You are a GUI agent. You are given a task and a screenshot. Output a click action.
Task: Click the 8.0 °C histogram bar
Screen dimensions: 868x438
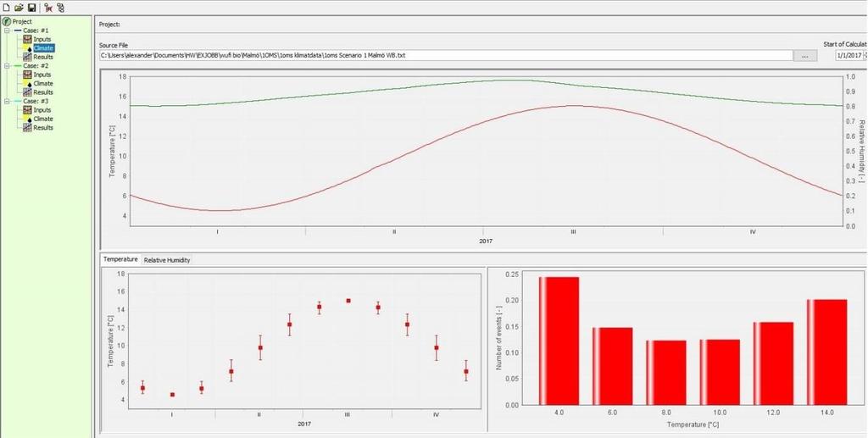click(666, 373)
